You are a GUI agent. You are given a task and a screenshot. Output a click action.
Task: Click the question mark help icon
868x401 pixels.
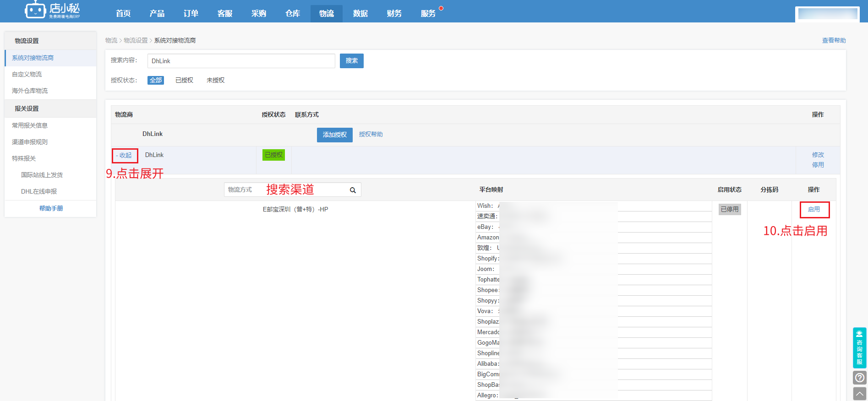click(x=860, y=378)
